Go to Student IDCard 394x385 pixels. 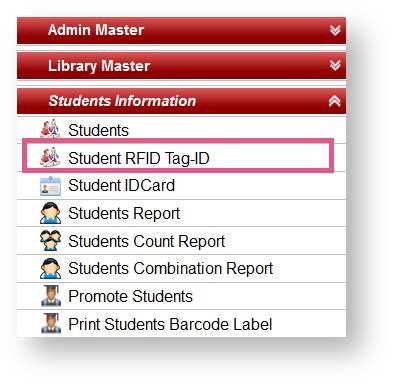121,185
